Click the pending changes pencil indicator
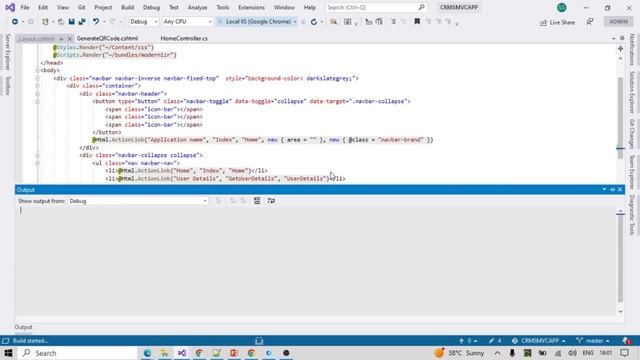Viewport: 640px width, 360px height. point(495,340)
